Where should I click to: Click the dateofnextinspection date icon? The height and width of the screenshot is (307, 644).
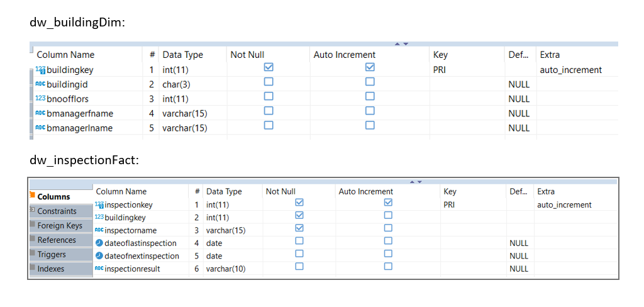(x=99, y=255)
